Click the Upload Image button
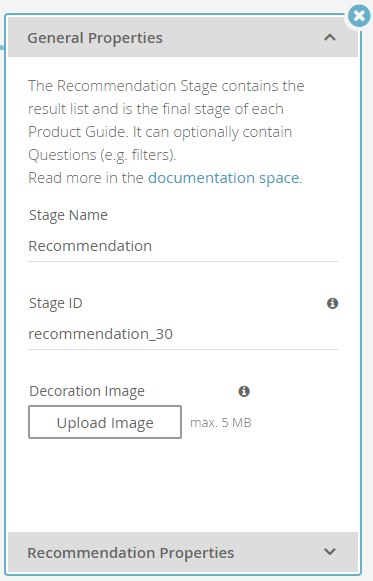 (x=105, y=422)
